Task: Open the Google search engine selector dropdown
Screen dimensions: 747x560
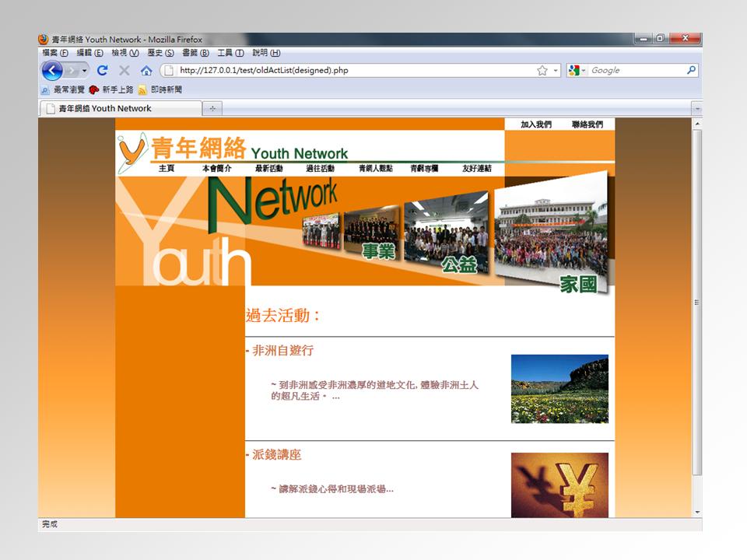Action: [x=578, y=71]
